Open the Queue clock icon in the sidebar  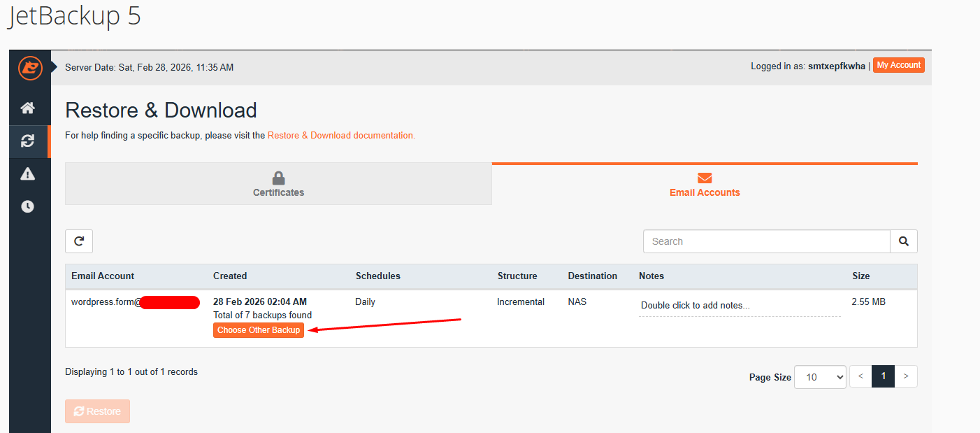click(x=28, y=206)
